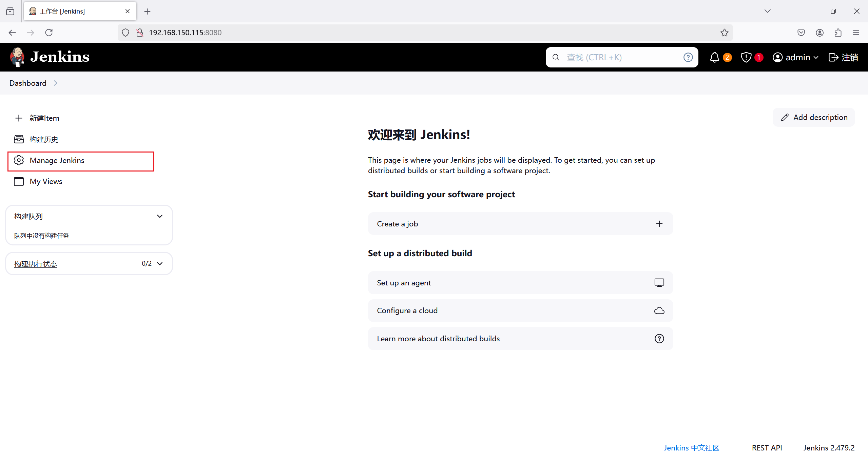The height and width of the screenshot is (463, 868).
Task: Click the plus icon on Create a job
Action: 659,224
